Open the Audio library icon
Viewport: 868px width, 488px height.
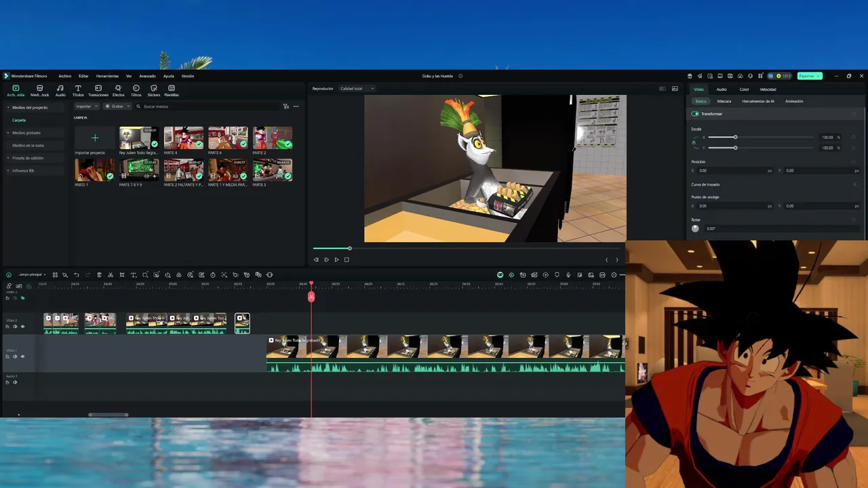(60, 90)
